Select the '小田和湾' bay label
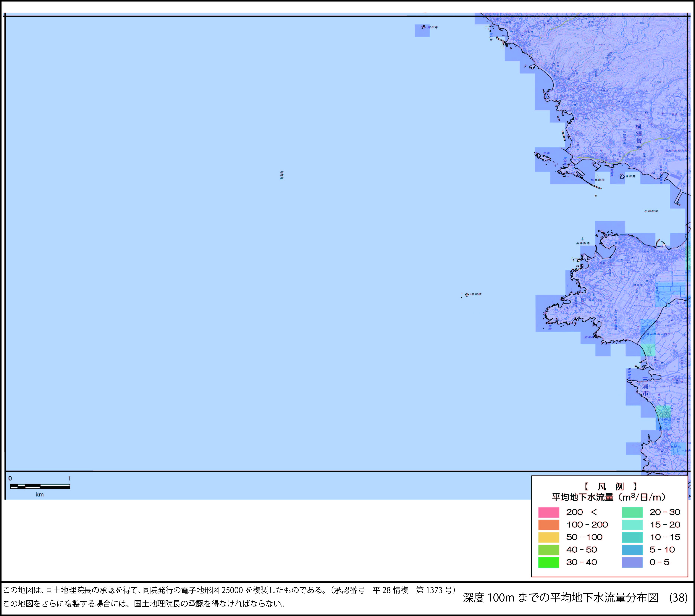Viewport: 695px width, 616px height. (x=651, y=211)
